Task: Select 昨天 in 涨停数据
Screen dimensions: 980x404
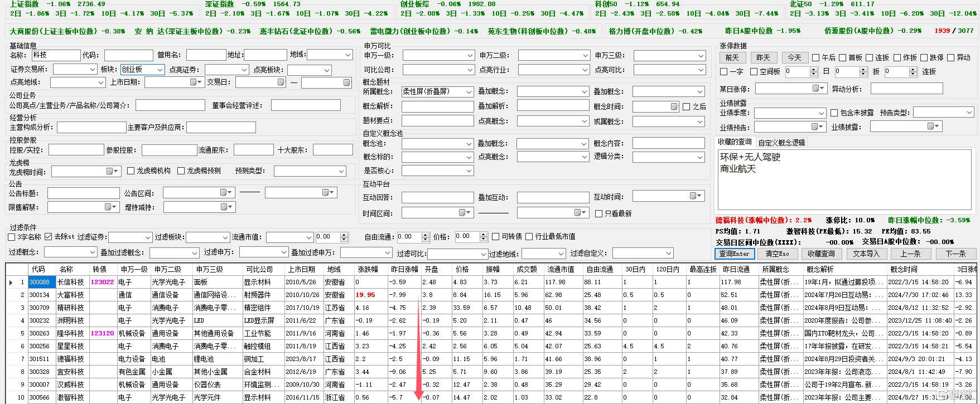Action: click(x=763, y=57)
